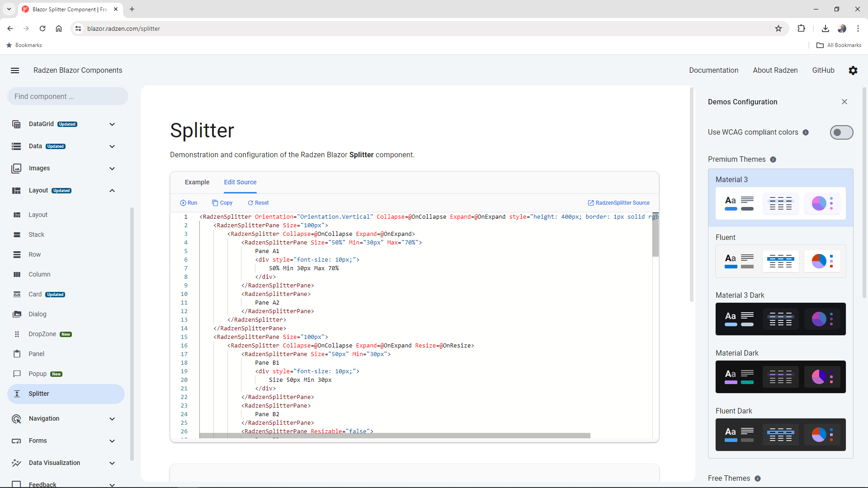The width and height of the screenshot is (868, 488).
Task: Close the Demos Configuration panel
Action: coord(844,102)
